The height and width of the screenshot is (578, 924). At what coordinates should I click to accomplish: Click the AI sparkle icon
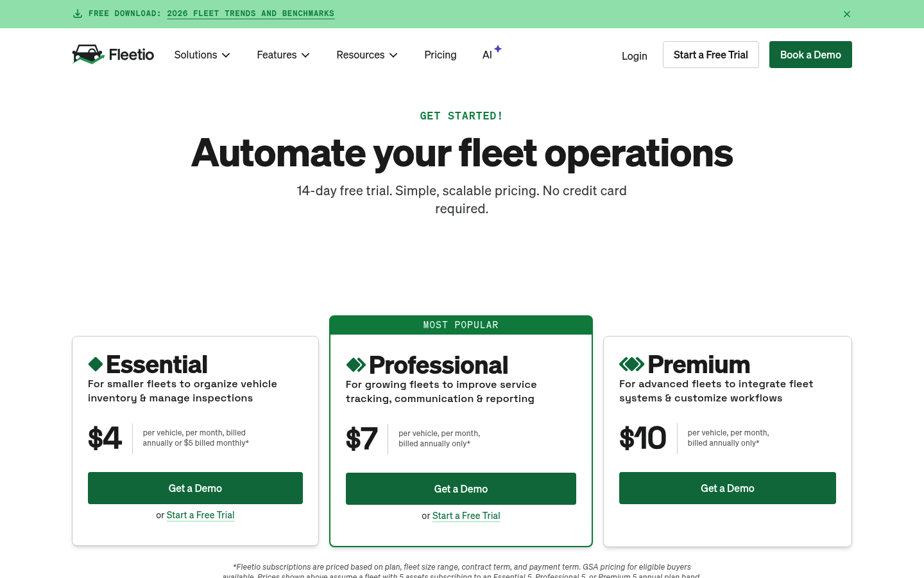(x=498, y=49)
